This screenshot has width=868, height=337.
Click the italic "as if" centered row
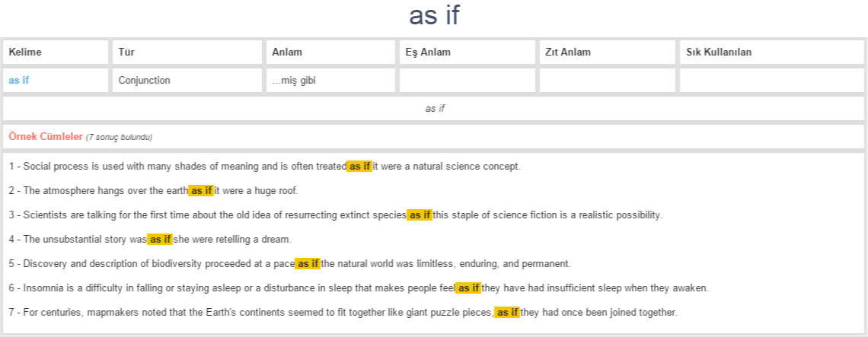(x=435, y=108)
